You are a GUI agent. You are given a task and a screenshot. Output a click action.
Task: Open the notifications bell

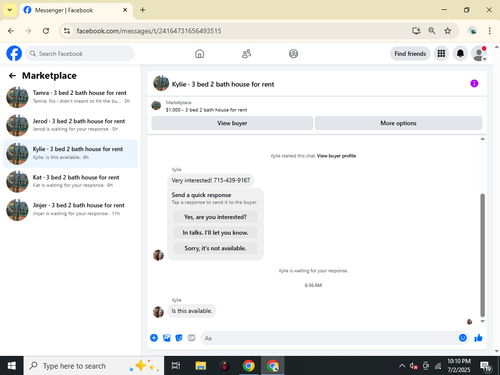460,53
